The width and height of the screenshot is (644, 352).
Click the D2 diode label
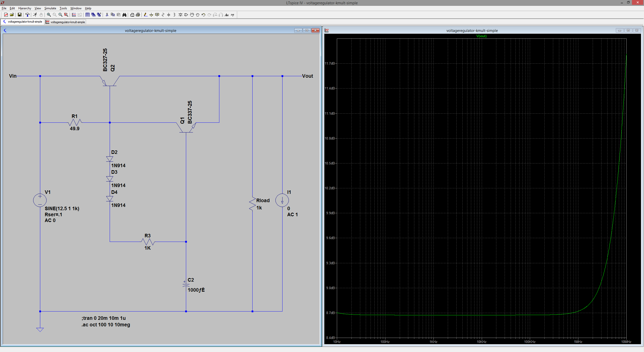114,152
